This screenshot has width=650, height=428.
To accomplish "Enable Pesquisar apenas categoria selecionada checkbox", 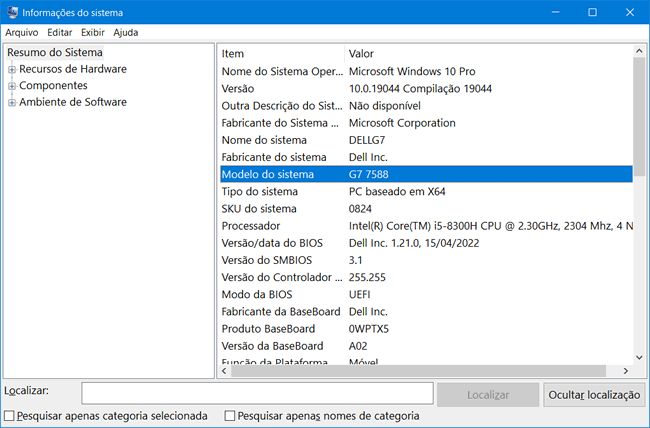I will (10, 416).
